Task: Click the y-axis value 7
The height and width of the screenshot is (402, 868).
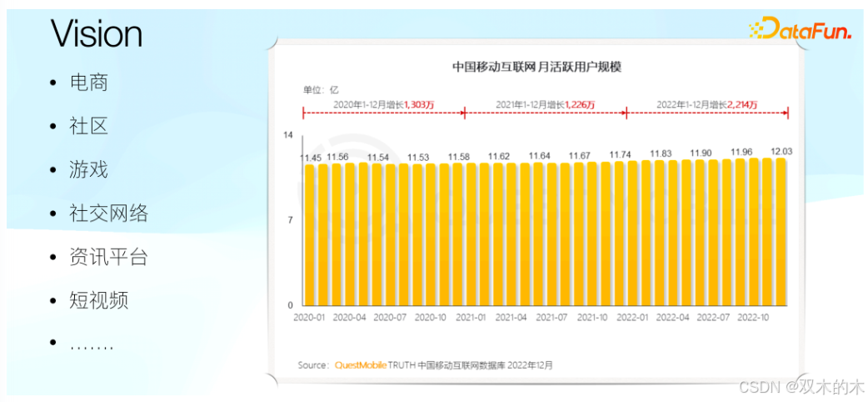Action: pos(290,220)
